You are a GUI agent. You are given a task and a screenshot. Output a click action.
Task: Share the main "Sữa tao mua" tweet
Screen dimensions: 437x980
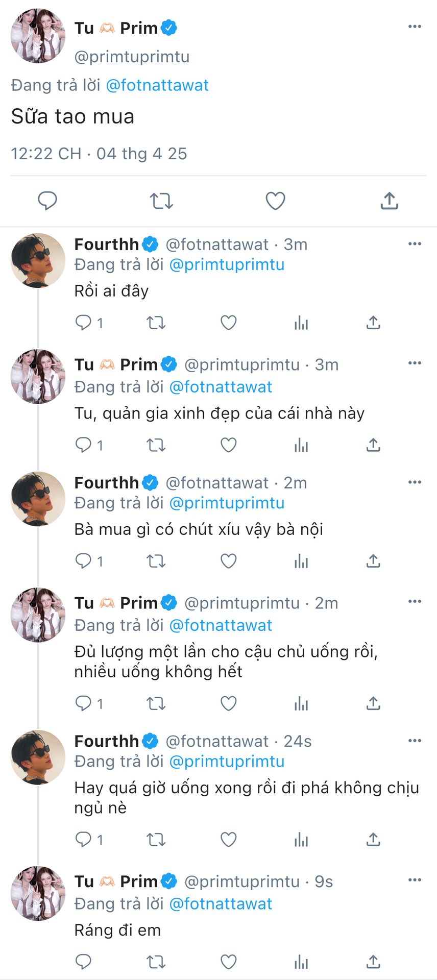click(389, 201)
